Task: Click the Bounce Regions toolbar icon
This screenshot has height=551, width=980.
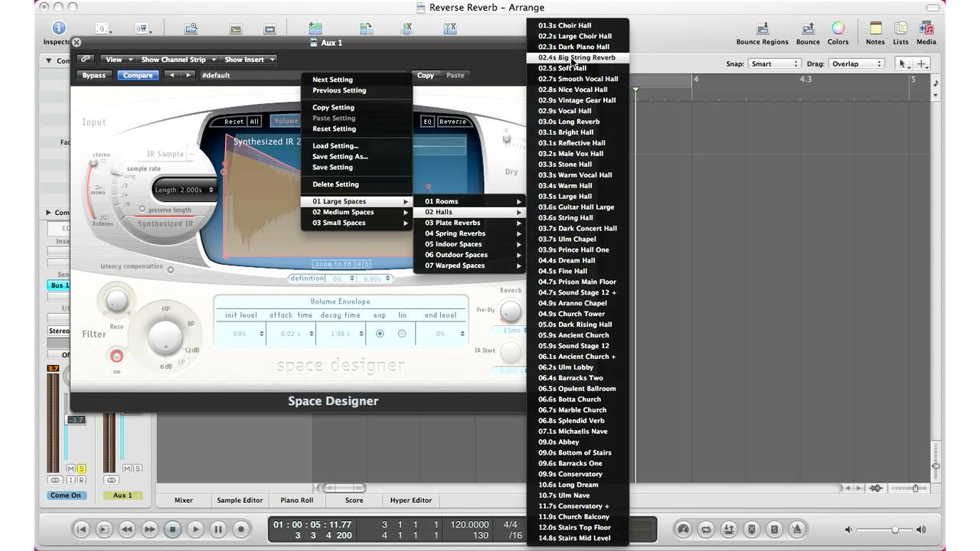Action: pyautogui.click(x=763, y=28)
